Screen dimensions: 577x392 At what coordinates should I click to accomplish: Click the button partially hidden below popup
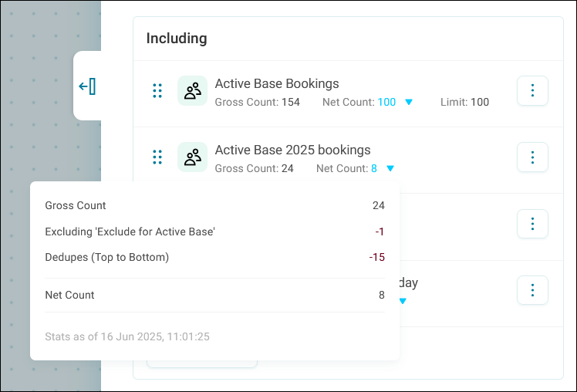click(x=202, y=363)
